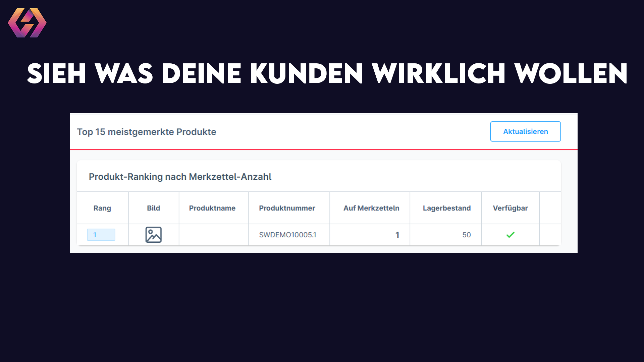Click the green Verfügbar checkmark
Screen dimensions: 644x362
511,235
